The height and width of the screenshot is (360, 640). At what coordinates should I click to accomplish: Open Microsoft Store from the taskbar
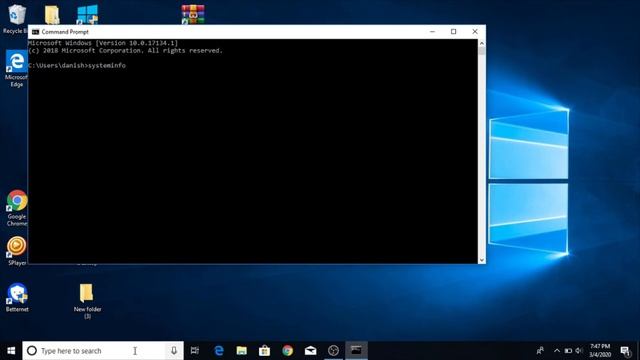click(x=264, y=351)
